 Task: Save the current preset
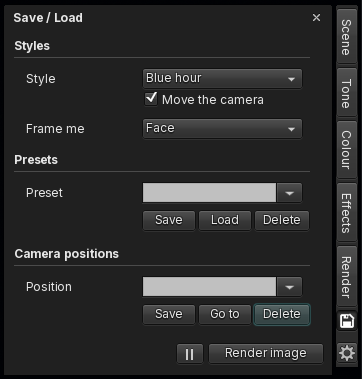tap(169, 220)
